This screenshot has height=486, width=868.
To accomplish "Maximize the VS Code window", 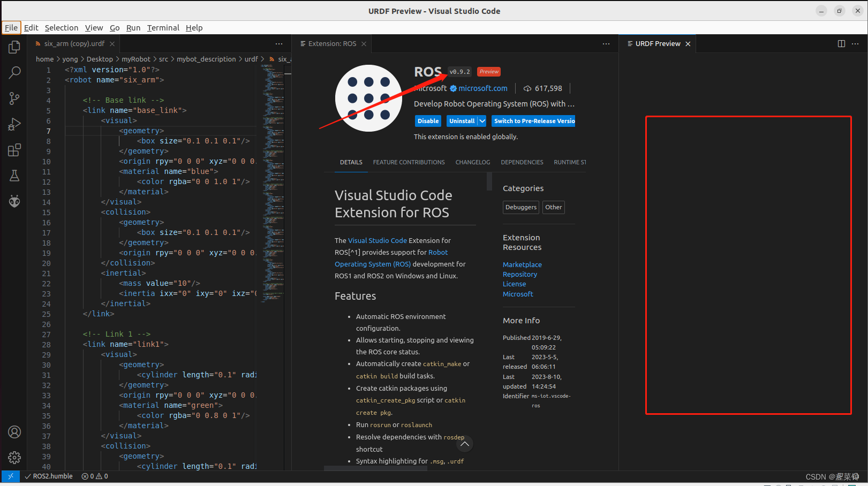I will click(x=840, y=11).
